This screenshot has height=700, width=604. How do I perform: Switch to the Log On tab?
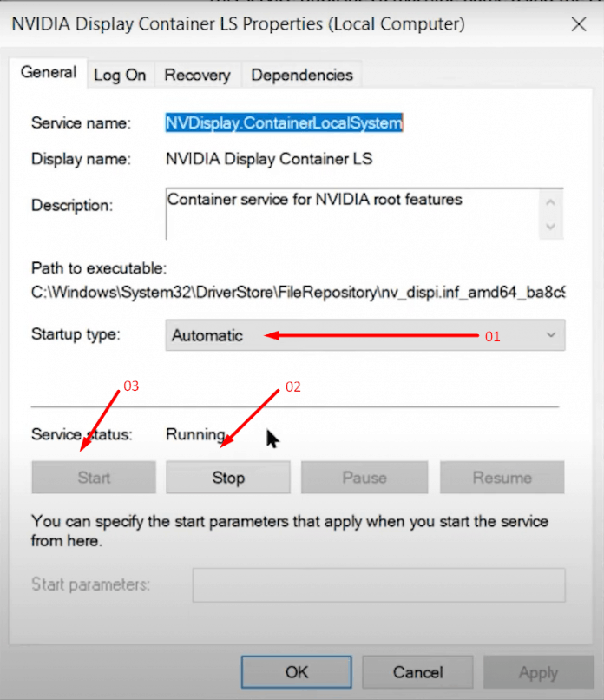(120, 75)
